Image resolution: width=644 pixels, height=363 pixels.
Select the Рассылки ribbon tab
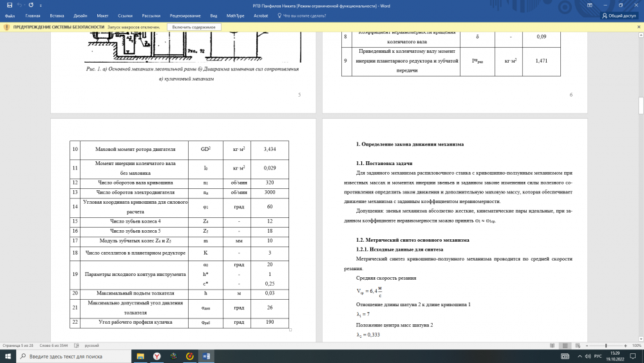click(151, 15)
